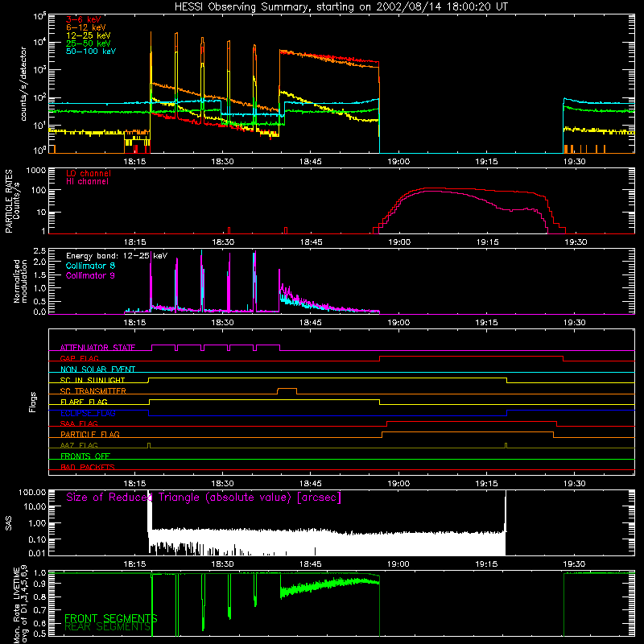Click the 'Energy band: 12-25 keV' label
Screen dimensions: 644x644
(117, 256)
